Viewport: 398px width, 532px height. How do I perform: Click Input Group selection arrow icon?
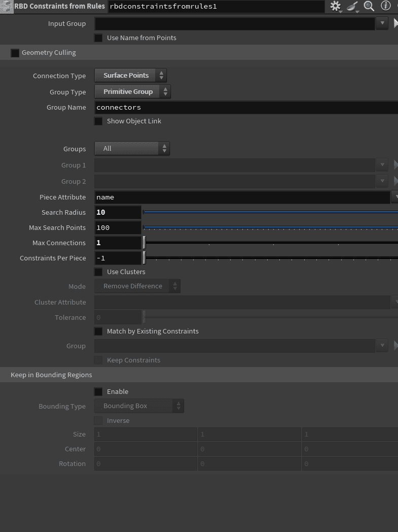pyautogui.click(x=395, y=23)
